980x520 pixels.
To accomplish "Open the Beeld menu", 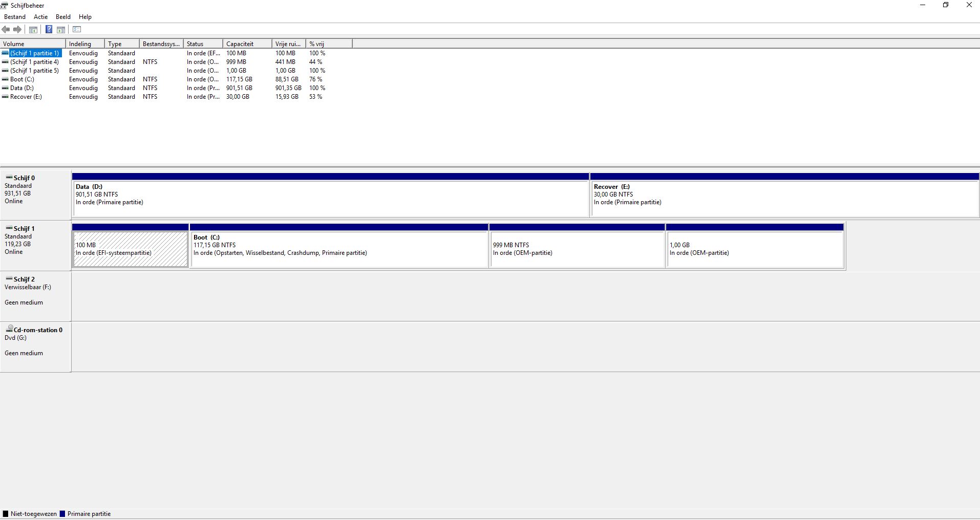I will click(x=63, y=17).
